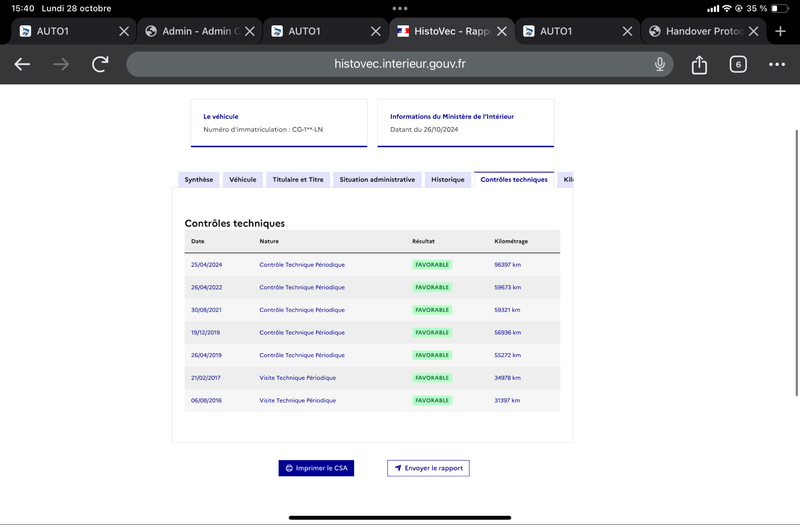Click the date 19/12/2019
The height and width of the screenshot is (525, 800).
pos(206,332)
